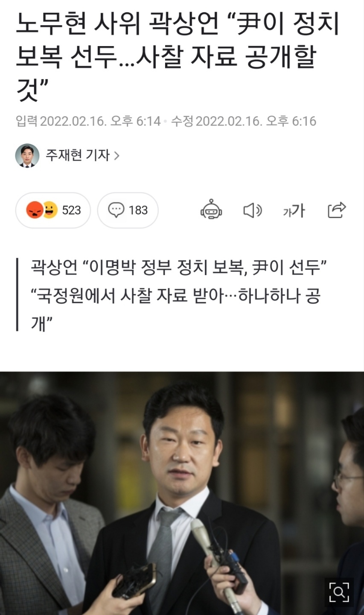Tap the 수정 2022.02.16. 오후 6:16 timestamp
The width and height of the screenshot is (364, 615).
(x=244, y=121)
